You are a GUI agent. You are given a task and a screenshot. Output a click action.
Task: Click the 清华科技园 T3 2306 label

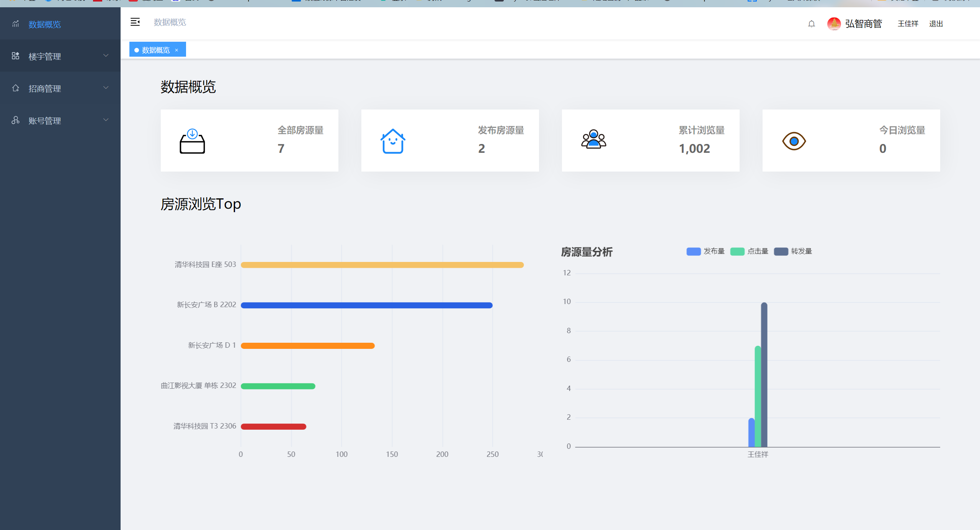(x=204, y=426)
